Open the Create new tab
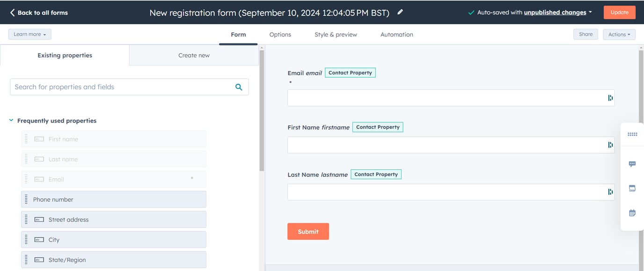Viewport: 644px width, 271px height. click(x=194, y=55)
